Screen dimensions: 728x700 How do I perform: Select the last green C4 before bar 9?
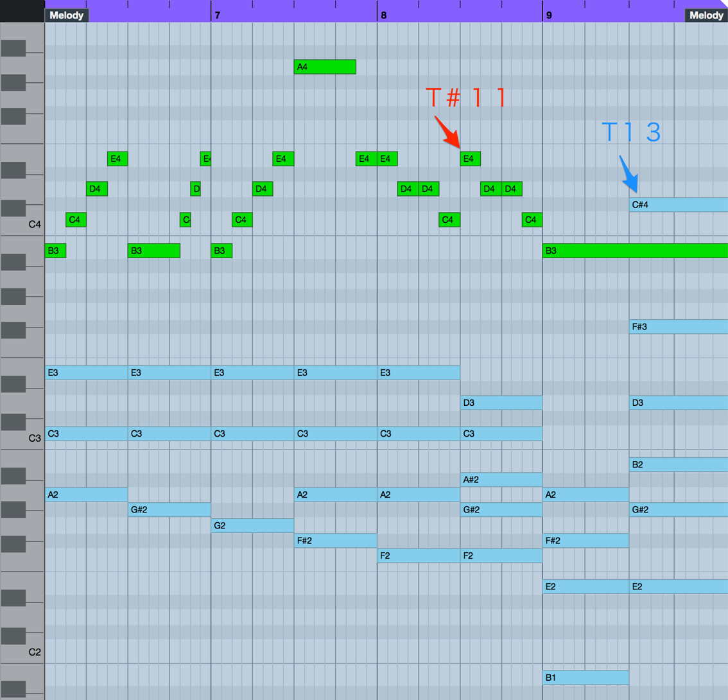coord(532,220)
